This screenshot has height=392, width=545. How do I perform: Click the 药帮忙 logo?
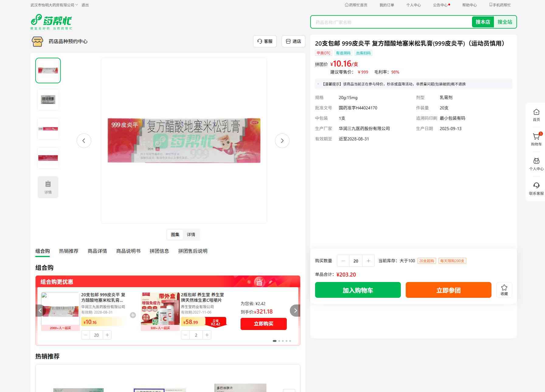tap(51, 22)
